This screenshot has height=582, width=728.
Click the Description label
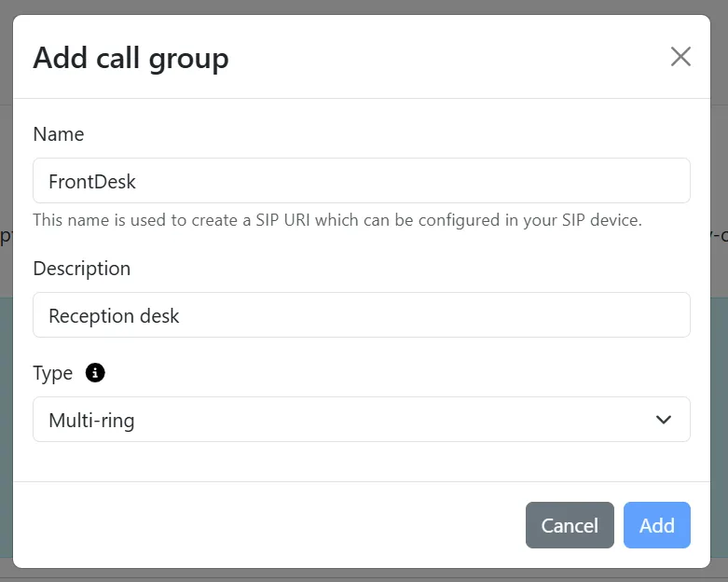[x=82, y=269]
